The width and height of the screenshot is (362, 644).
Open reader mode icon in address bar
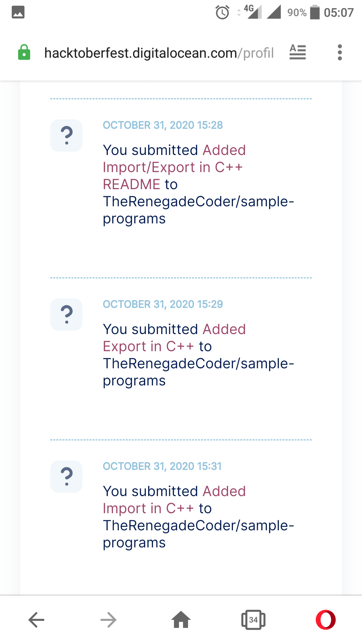(298, 52)
